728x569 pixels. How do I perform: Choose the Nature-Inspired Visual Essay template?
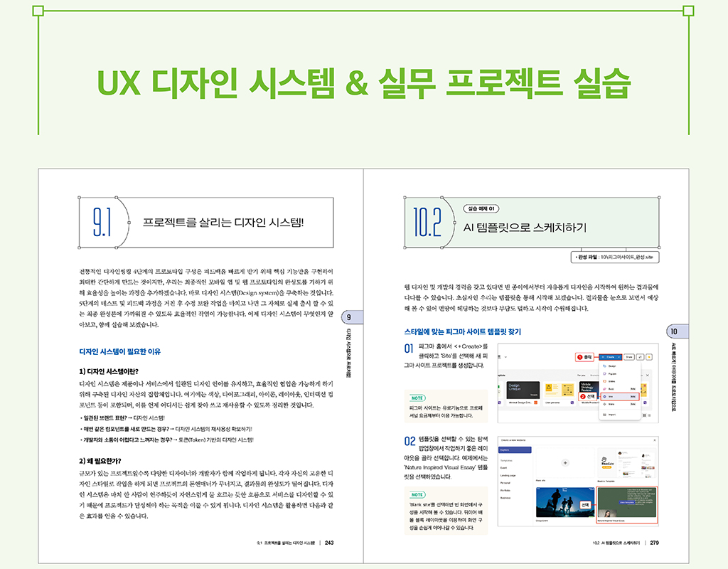(626, 503)
